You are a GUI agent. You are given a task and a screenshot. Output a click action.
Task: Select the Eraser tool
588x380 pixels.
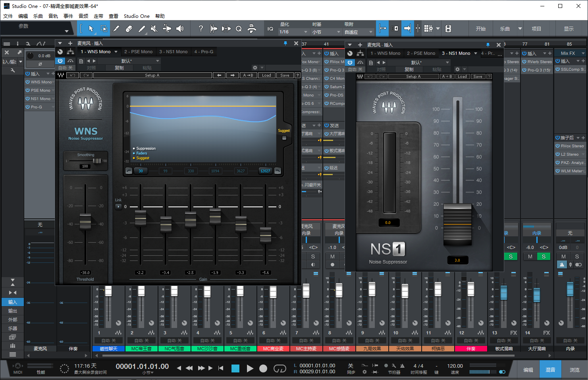point(129,29)
